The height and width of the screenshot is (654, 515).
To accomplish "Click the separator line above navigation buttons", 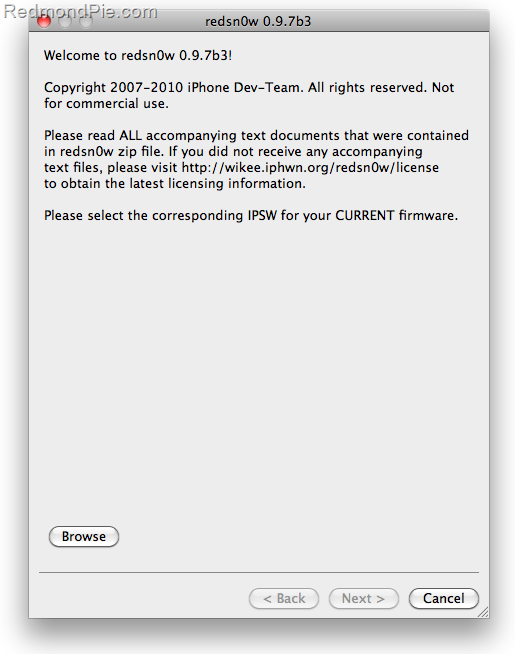I will [x=259, y=572].
